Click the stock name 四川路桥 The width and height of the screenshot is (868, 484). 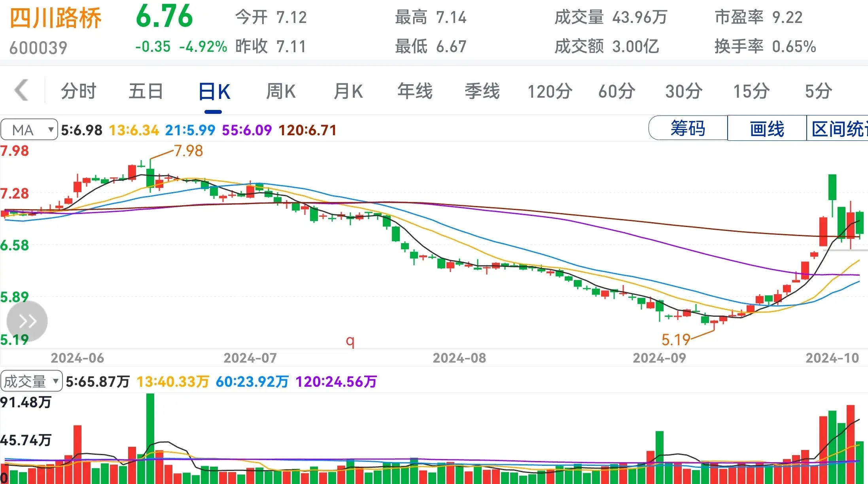pyautogui.click(x=55, y=18)
